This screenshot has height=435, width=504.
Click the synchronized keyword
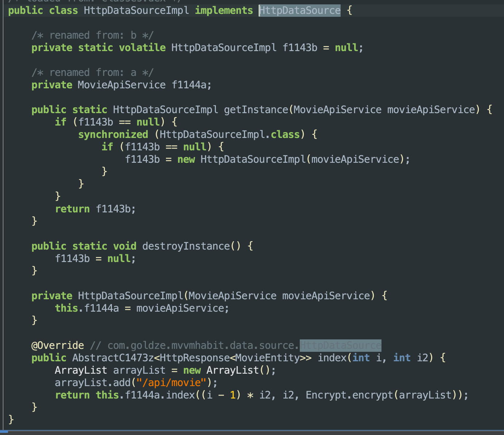pos(113,135)
